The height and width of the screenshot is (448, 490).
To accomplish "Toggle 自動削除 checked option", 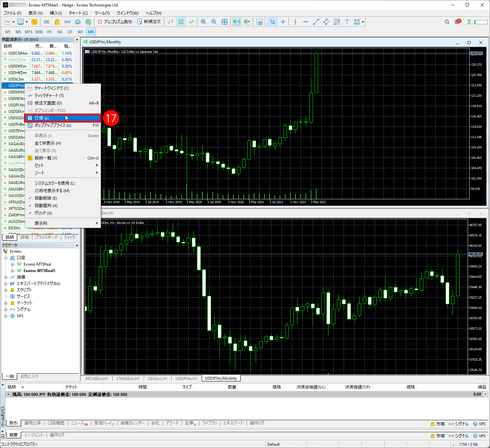I will point(63,198).
